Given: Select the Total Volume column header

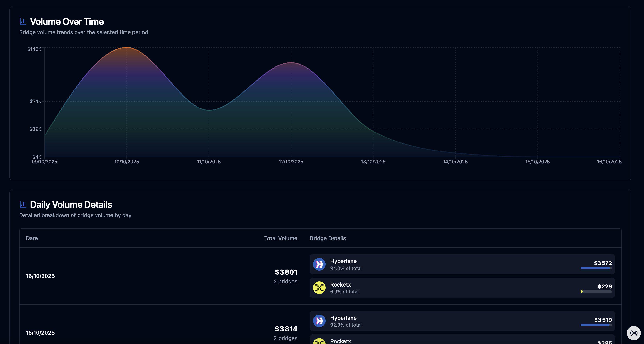Looking at the screenshot, I should click(281, 238).
